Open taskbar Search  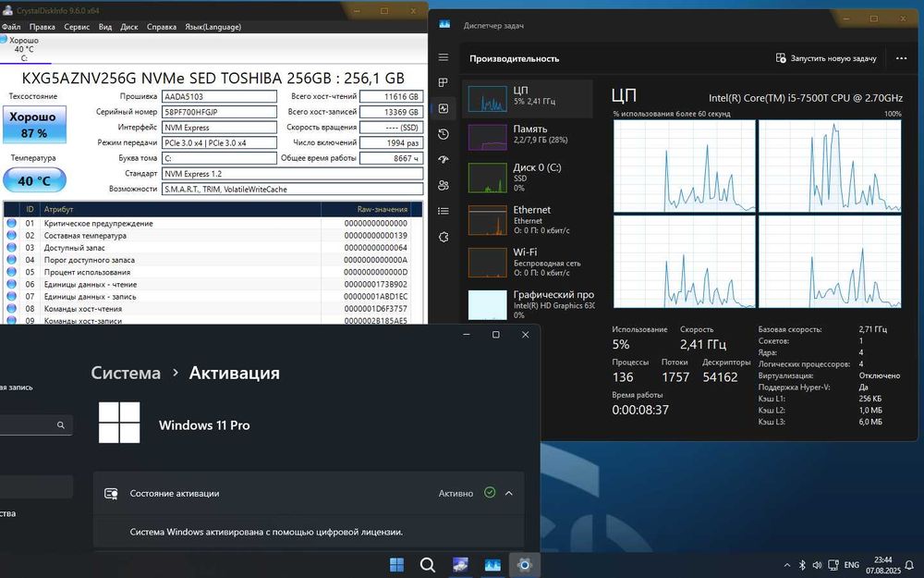point(428,565)
